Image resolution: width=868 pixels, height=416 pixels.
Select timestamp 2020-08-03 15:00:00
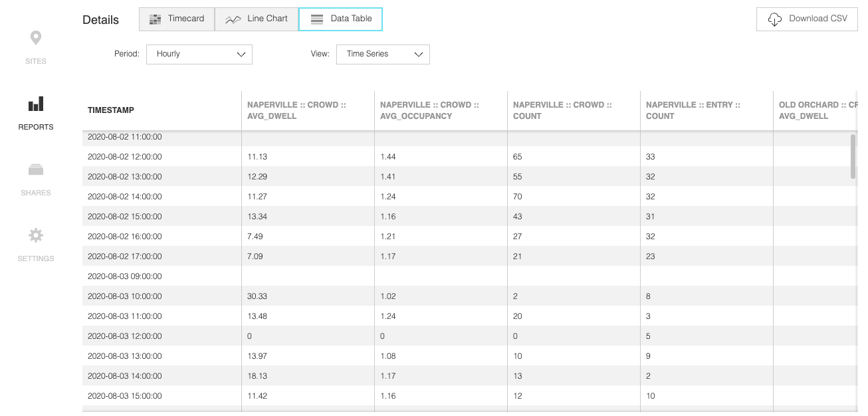(125, 396)
